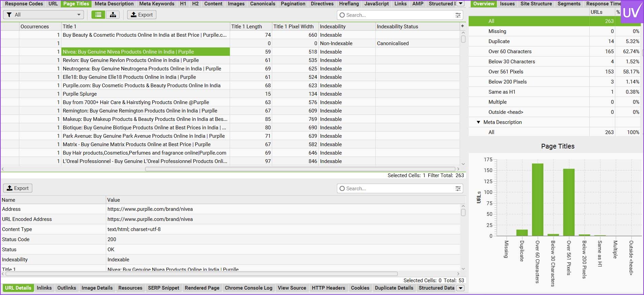644x295 pixels.
Task: Open the Response Codes tab
Action: (24, 4)
